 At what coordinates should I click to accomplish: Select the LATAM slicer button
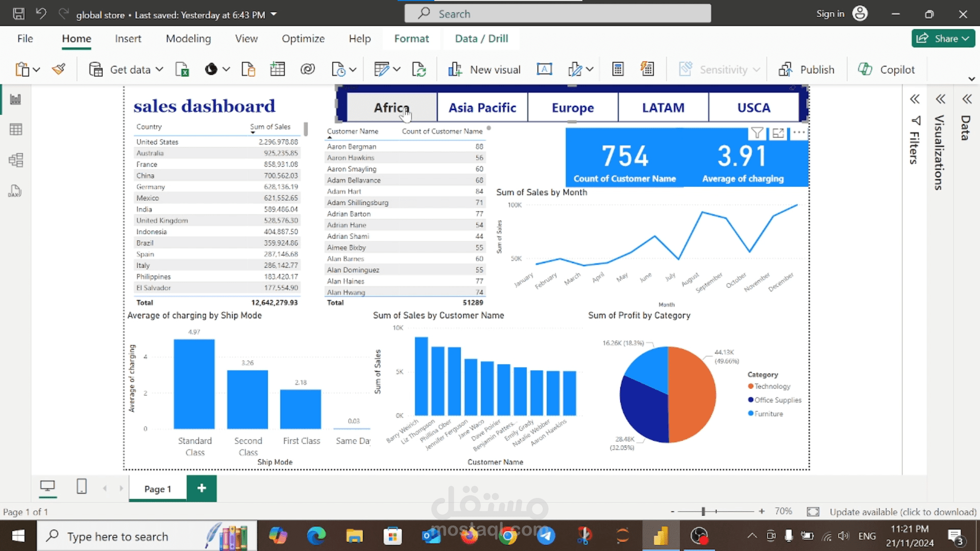663,108
